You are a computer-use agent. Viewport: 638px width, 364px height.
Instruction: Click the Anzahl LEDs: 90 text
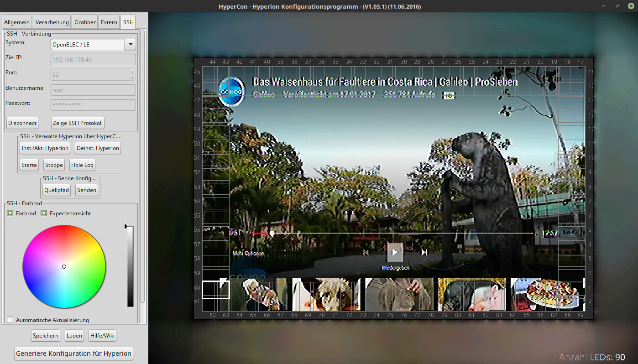(x=592, y=357)
